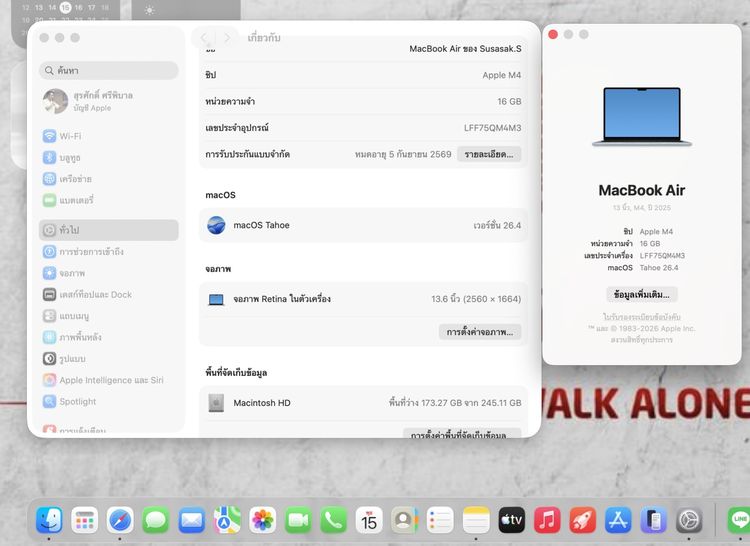Open Contacts from the Dock
750x546 pixels.
(x=405, y=520)
